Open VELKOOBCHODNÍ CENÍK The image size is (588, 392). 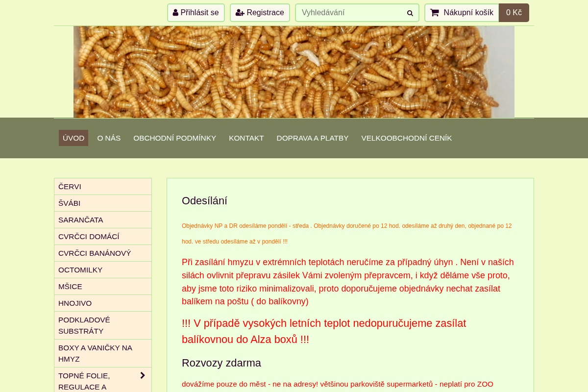[x=407, y=138]
